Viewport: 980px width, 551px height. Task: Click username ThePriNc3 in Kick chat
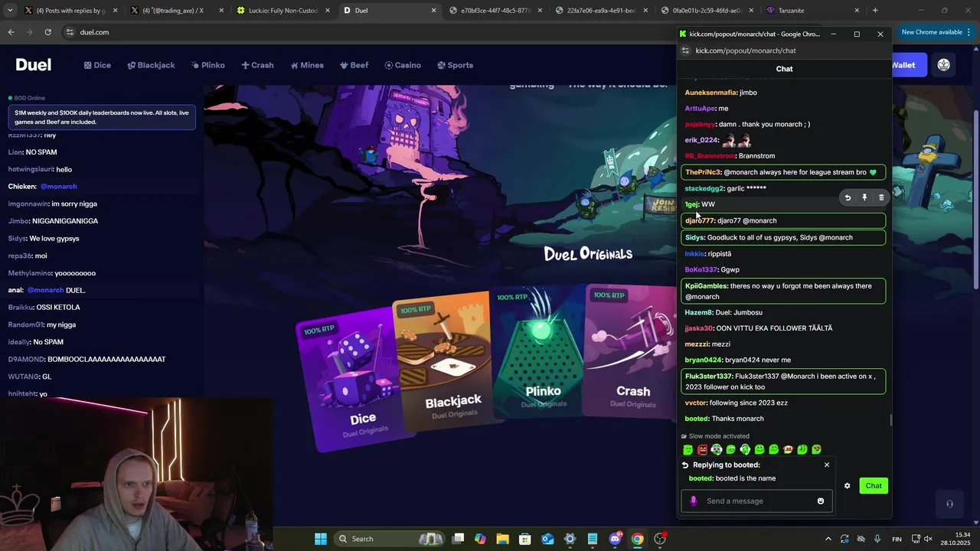tap(703, 173)
